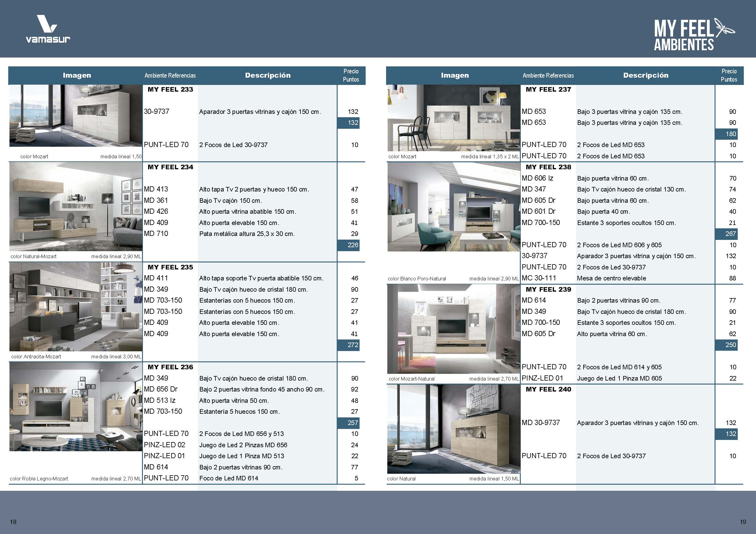Click caption color Antracita-Mozart
This screenshot has height=534, width=756.
point(36,356)
